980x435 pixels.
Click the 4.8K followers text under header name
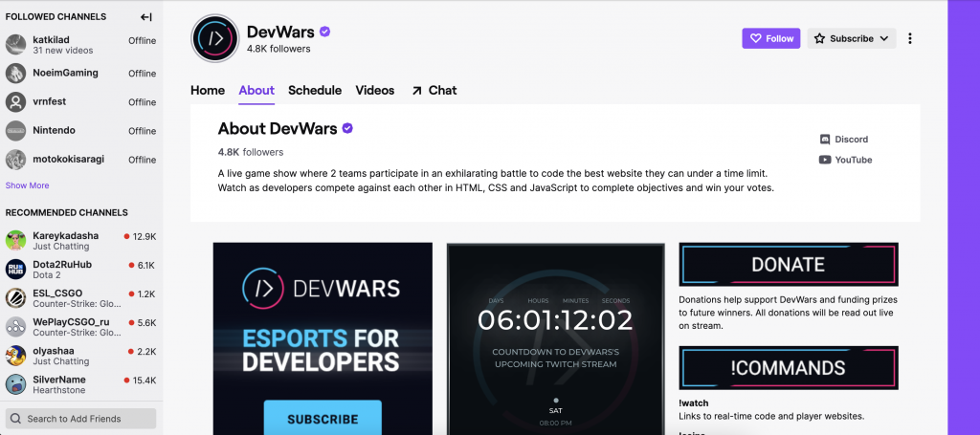coord(278,49)
